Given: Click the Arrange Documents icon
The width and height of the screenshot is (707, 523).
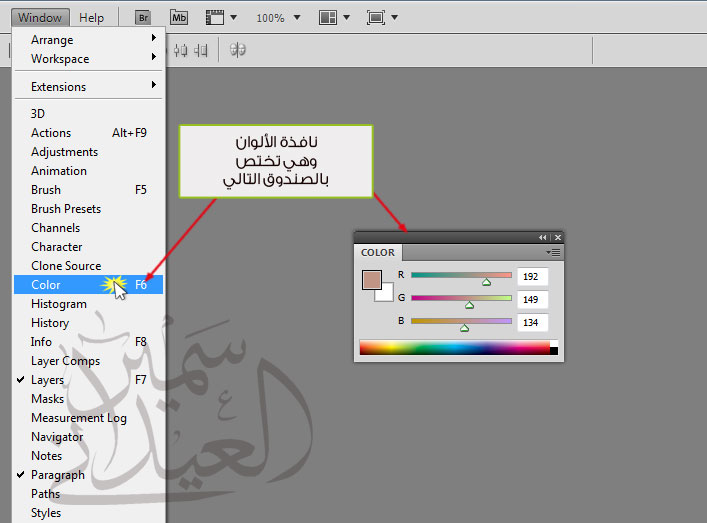Looking at the screenshot, I should coord(328,18).
